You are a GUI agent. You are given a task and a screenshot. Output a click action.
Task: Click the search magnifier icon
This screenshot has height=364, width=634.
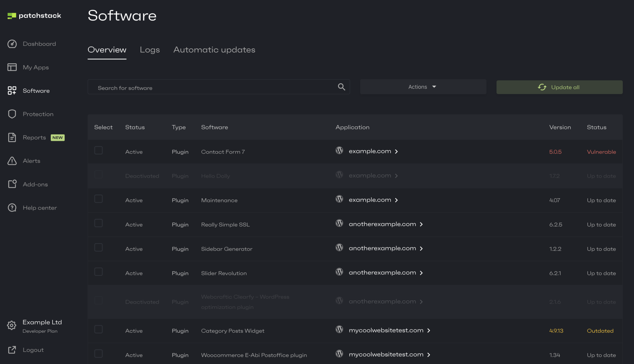(x=341, y=87)
